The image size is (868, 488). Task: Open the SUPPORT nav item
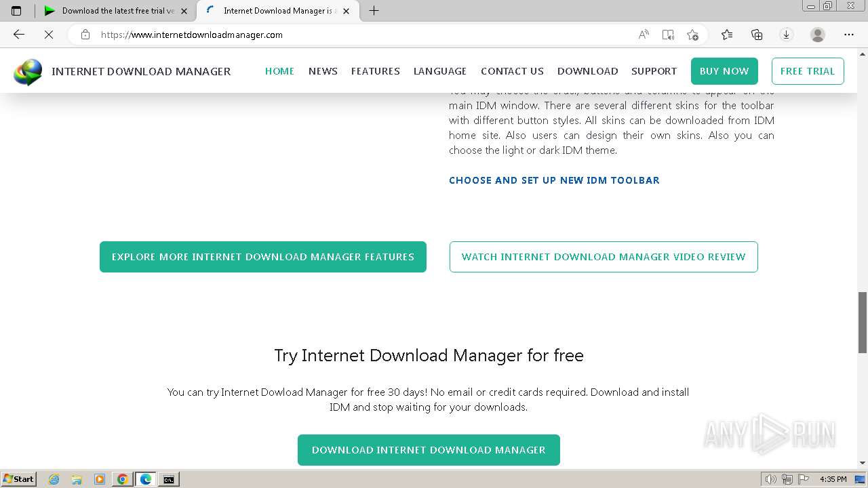coord(654,71)
